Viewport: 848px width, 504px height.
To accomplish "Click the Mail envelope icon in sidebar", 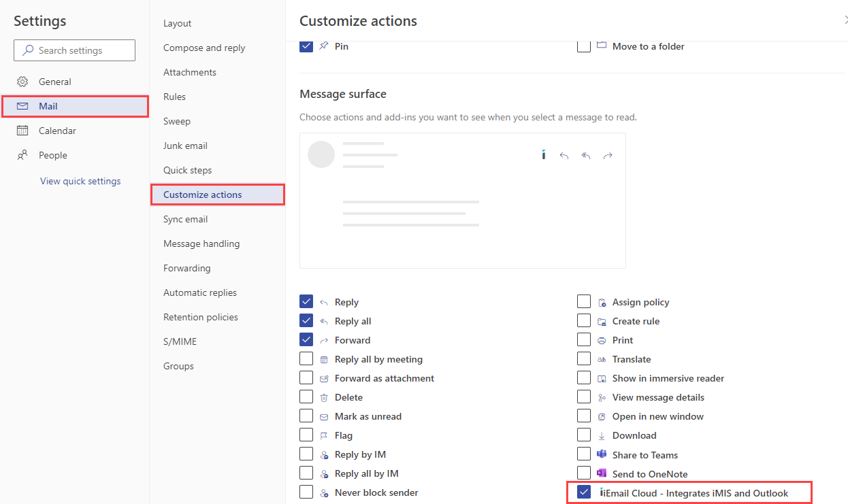I will [22, 106].
